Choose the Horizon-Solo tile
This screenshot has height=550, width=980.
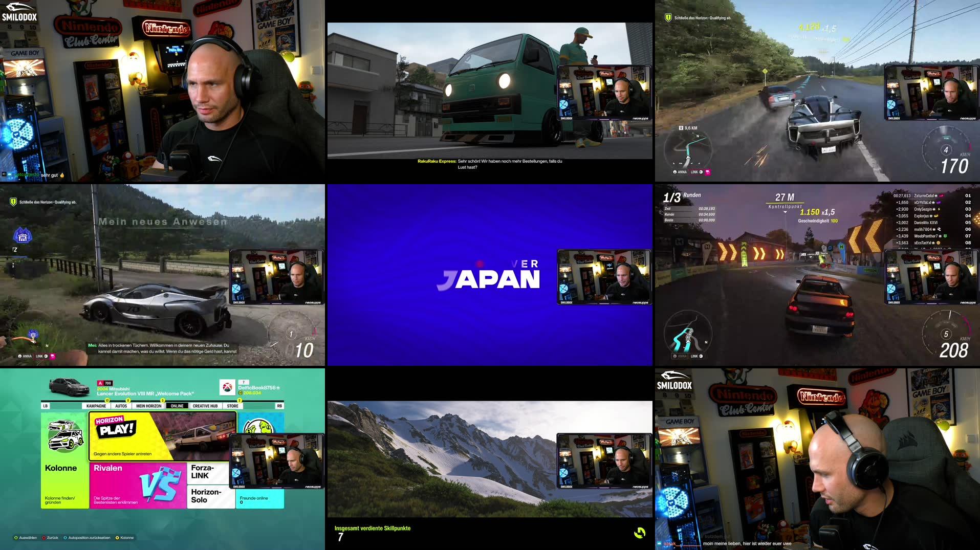pos(211,496)
